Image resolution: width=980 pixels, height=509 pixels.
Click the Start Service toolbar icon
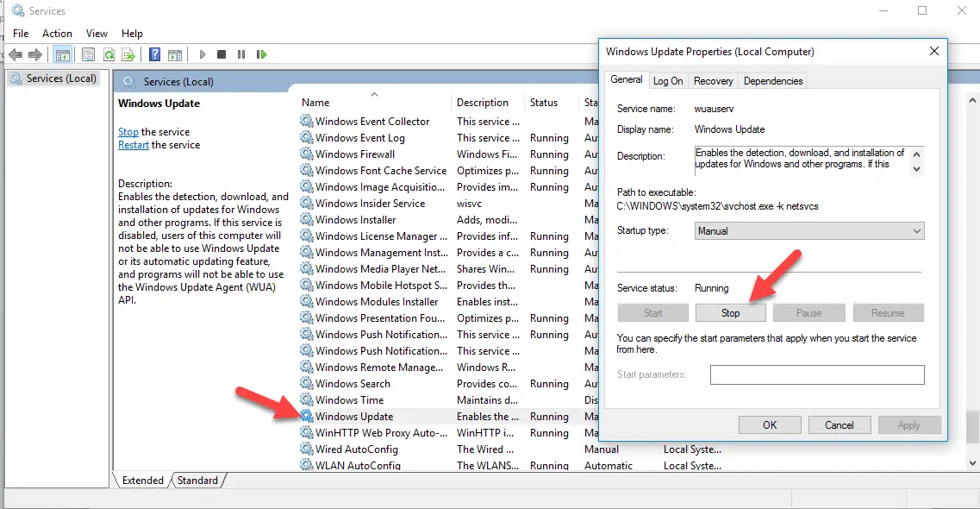click(x=202, y=54)
